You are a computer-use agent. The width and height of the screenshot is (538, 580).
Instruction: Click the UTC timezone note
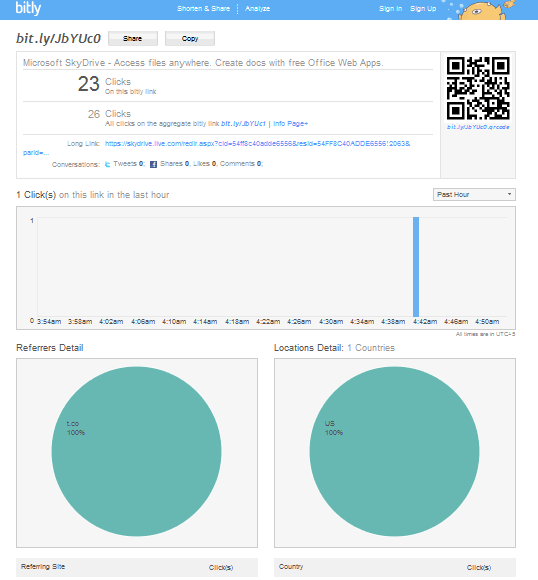click(485, 334)
